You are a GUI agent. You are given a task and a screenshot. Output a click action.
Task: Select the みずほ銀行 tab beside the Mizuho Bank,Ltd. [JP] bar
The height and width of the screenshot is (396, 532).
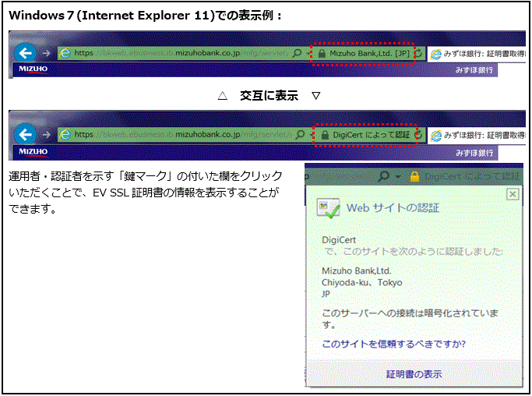coord(477,54)
